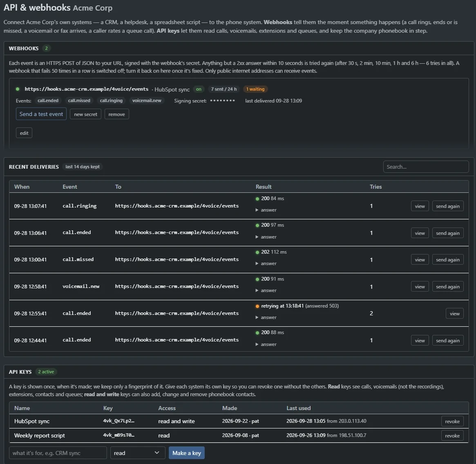Viewport: 476px width, 464px height.
Task: Expand answer for 13:06:41 call.ended delivery
Action: pos(266,237)
